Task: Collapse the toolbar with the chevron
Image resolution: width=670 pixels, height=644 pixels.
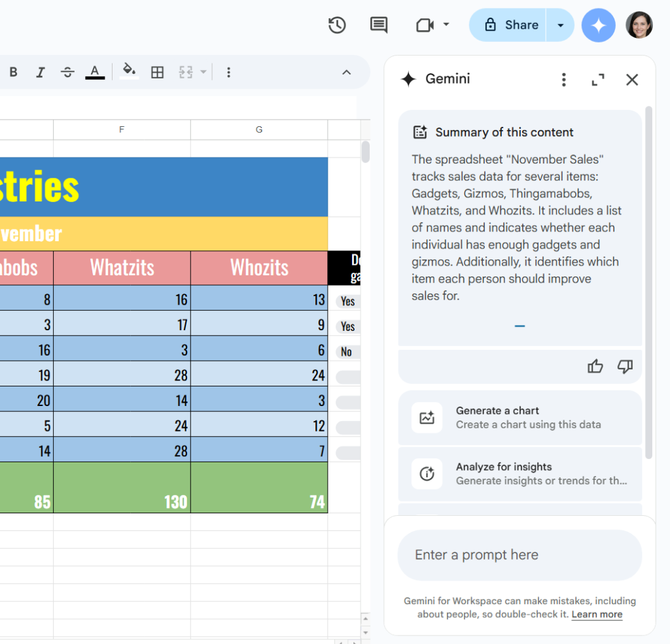Action: (x=347, y=73)
